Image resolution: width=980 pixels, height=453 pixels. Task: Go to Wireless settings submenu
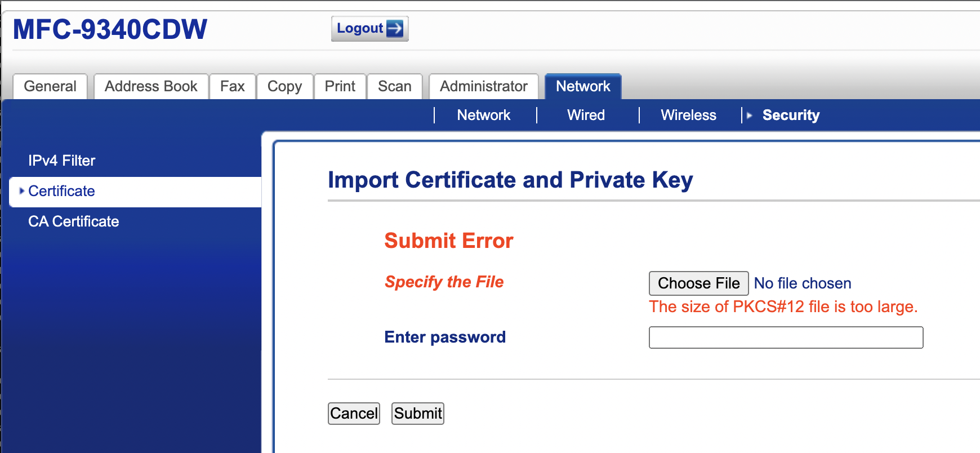pos(688,115)
